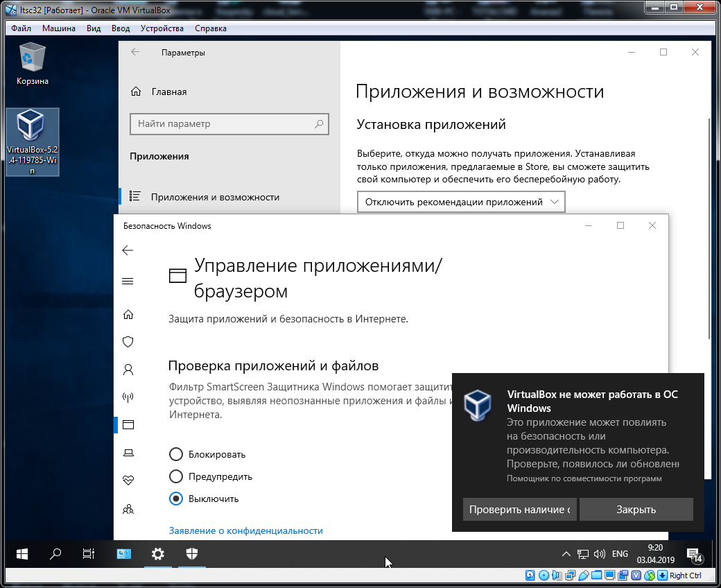Open the Устройства menu
721x588 pixels.
[162, 28]
